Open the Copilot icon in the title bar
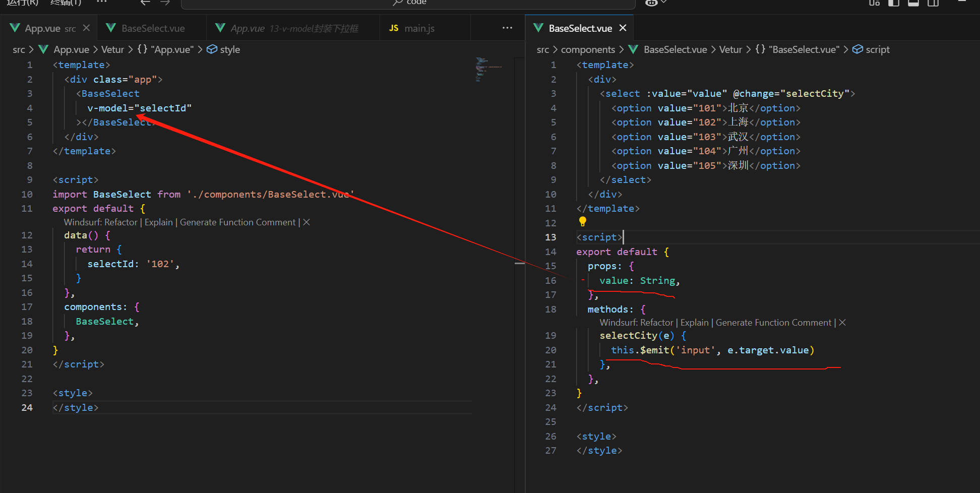 pyautogui.click(x=651, y=3)
